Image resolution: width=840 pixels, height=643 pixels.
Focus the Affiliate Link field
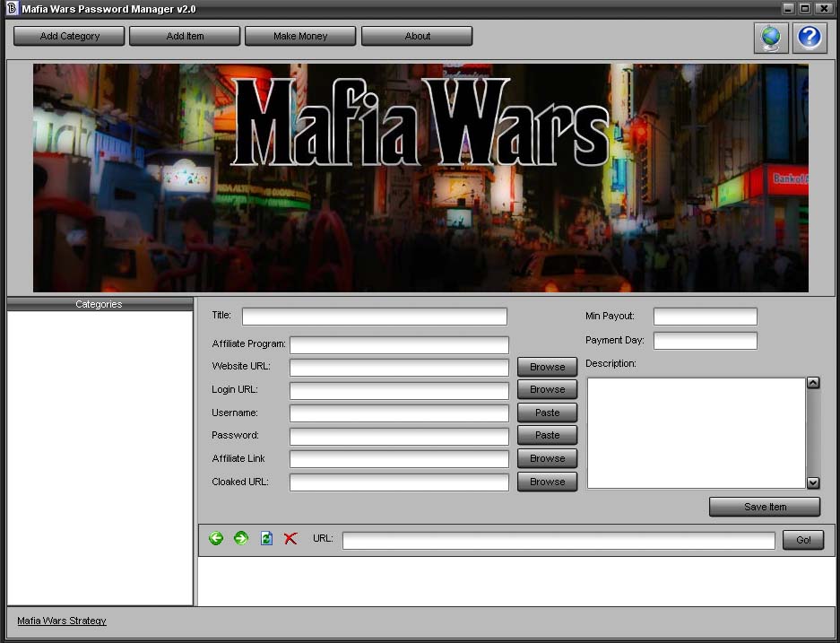pos(399,459)
